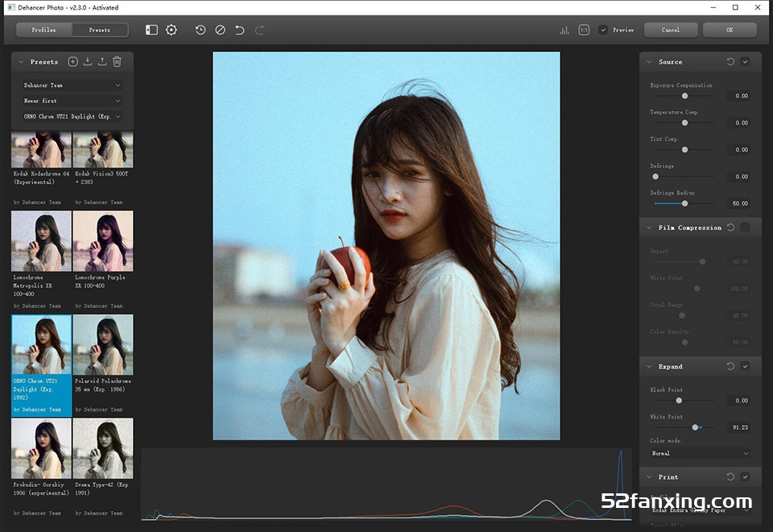Click the Tint Comp. value field
Viewport: 773px width, 532px height.
pos(738,150)
